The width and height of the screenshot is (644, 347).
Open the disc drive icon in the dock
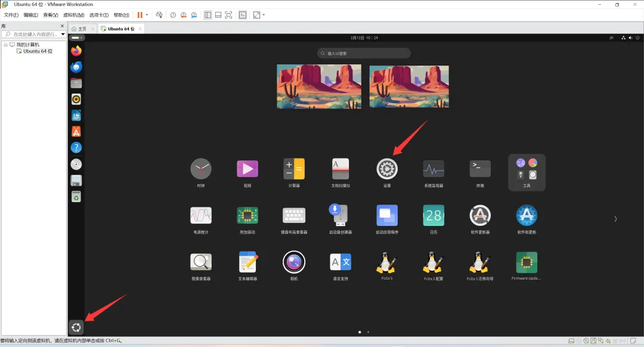click(x=76, y=165)
